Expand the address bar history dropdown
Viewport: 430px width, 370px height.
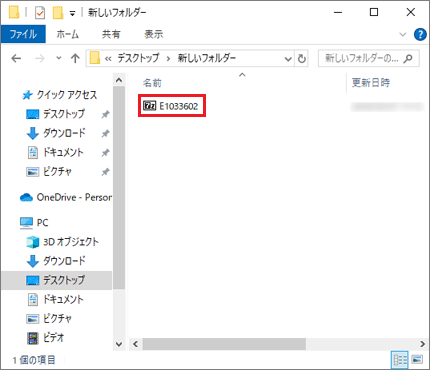coord(288,59)
